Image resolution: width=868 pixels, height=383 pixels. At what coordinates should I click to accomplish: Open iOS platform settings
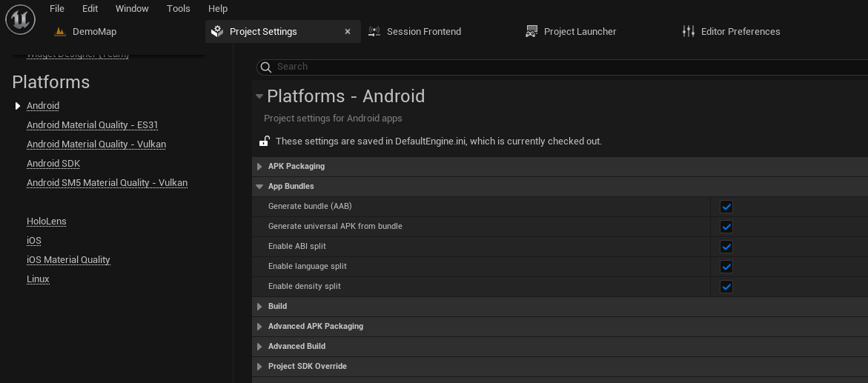tap(34, 241)
